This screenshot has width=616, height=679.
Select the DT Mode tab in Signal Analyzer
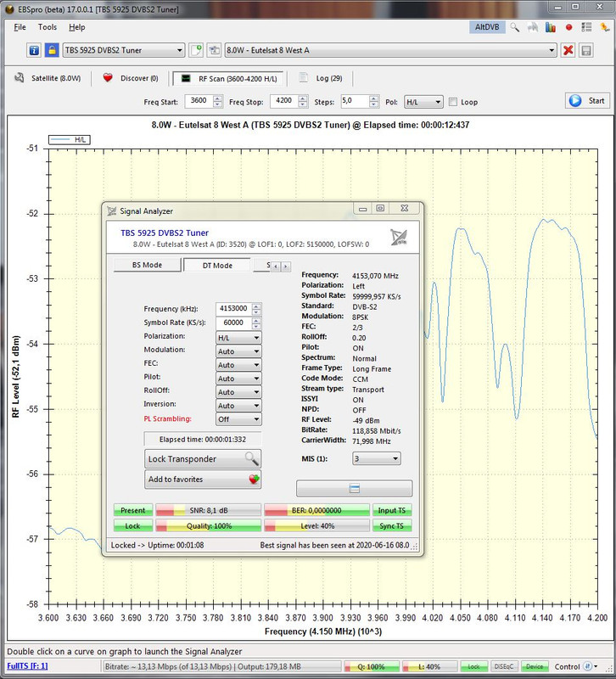(x=217, y=265)
